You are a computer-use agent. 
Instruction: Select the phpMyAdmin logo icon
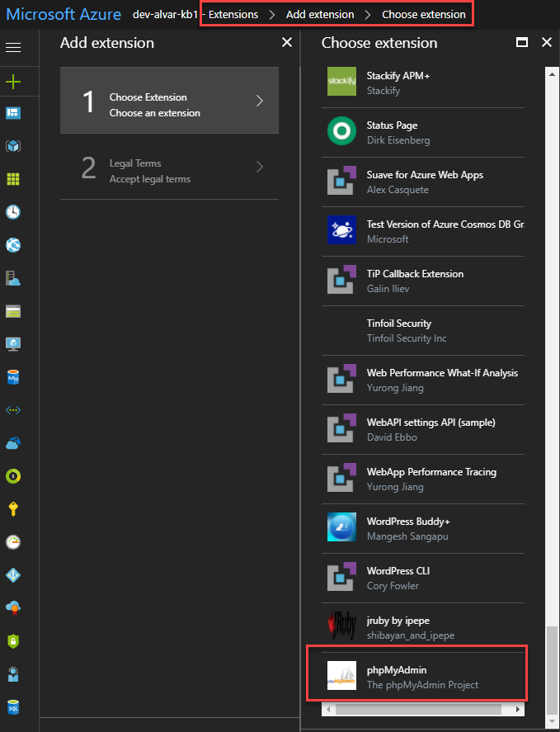341,676
